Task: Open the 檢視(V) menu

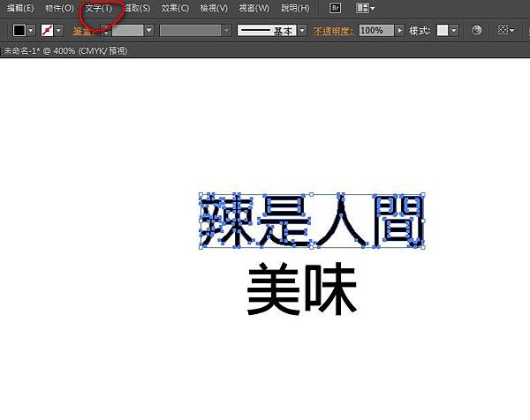Action: coord(214,8)
